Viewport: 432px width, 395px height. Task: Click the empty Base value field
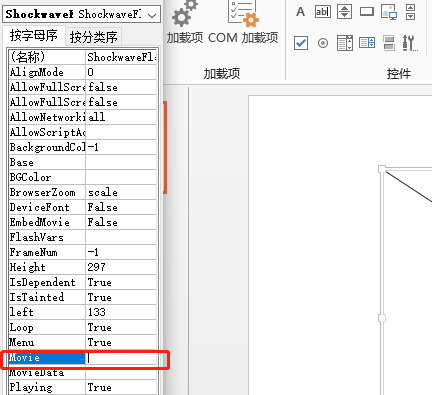(x=121, y=162)
